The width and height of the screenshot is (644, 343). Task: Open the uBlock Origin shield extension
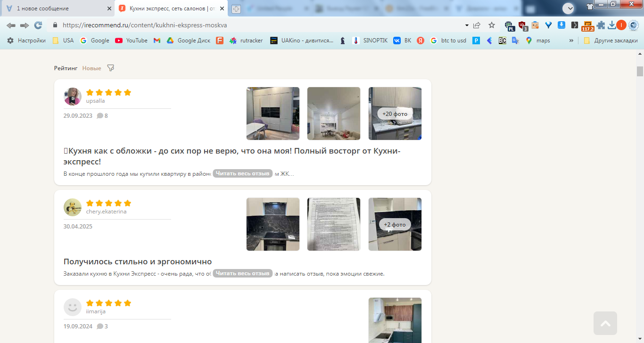pos(522,25)
